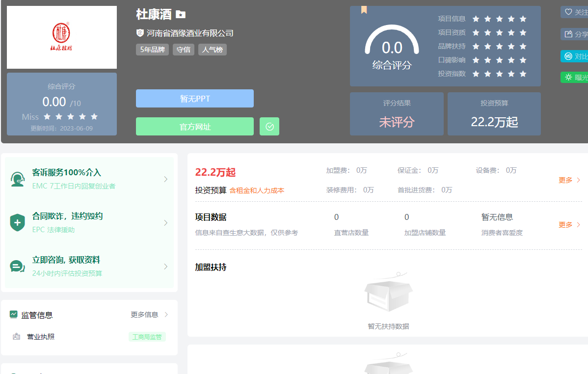Click the green shield plus icon
The image size is (588, 374).
[x=18, y=222]
